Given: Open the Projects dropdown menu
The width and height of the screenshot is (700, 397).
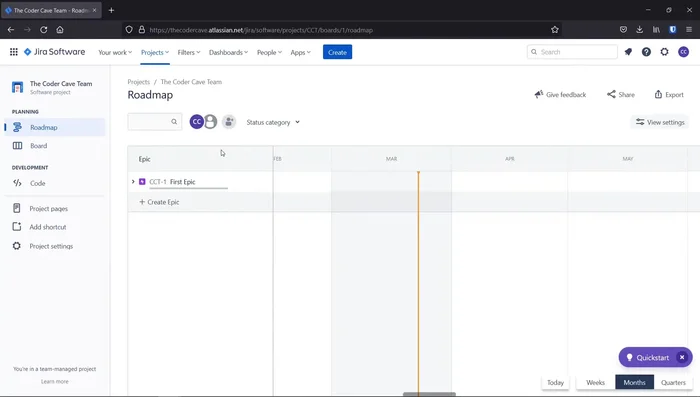Looking at the screenshot, I should tap(154, 52).
